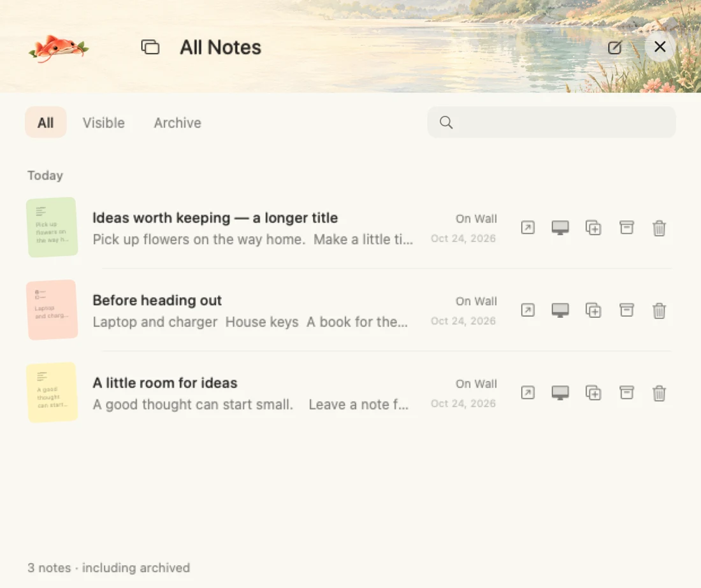
Task: Select the 'Before heading out' title
Action: 157,300
